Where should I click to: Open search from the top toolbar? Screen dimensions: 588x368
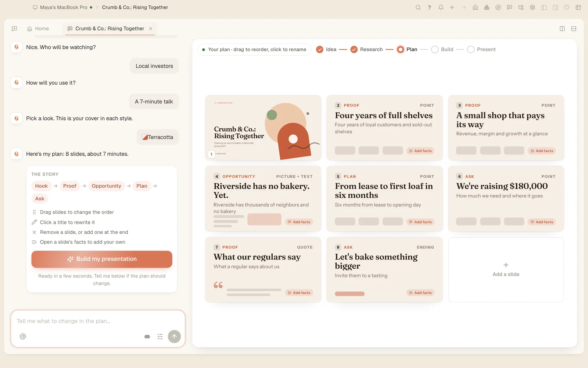click(418, 7)
